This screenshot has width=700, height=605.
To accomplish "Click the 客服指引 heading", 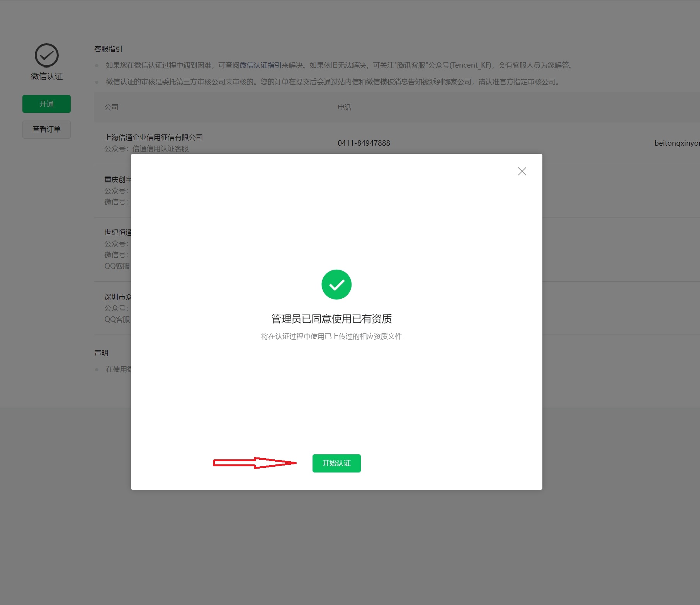I will (108, 49).
